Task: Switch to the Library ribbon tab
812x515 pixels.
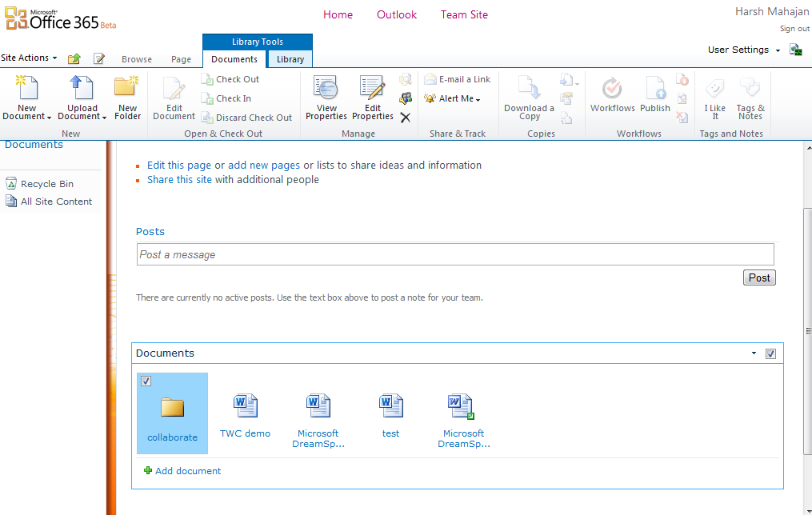Action: (x=290, y=59)
